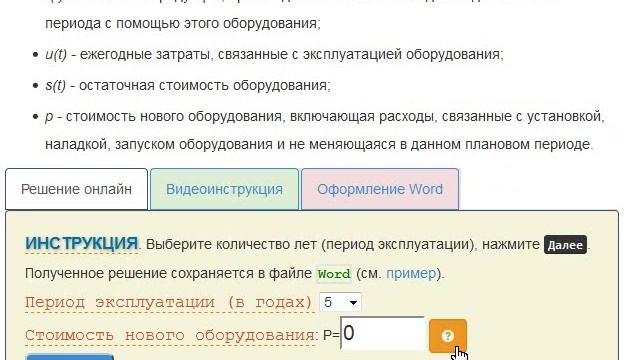Switch to the Решение онлайн tab
The height and width of the screenshot is (360, 640).
click(x=76, y=189)
